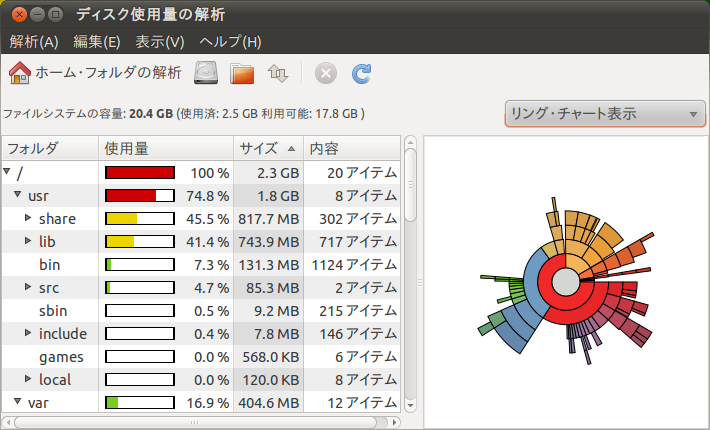Select the bin folder row
The height and width of the screenshot is (430, 710).
[x=201, y=265]
